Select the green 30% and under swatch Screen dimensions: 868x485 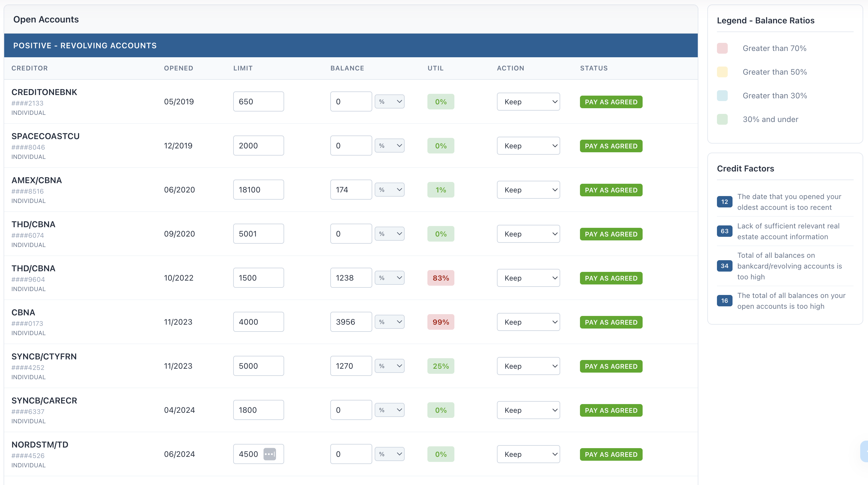pos(722,119)
